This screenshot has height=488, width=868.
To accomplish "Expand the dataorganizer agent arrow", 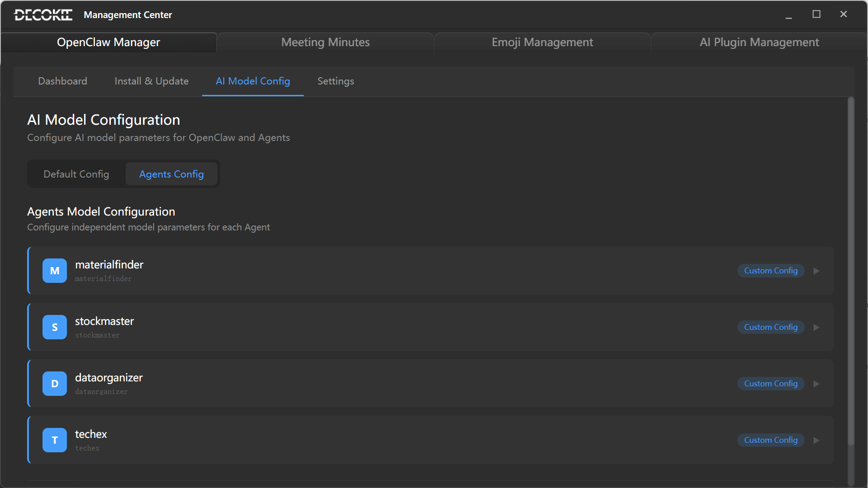I will 816,384.
